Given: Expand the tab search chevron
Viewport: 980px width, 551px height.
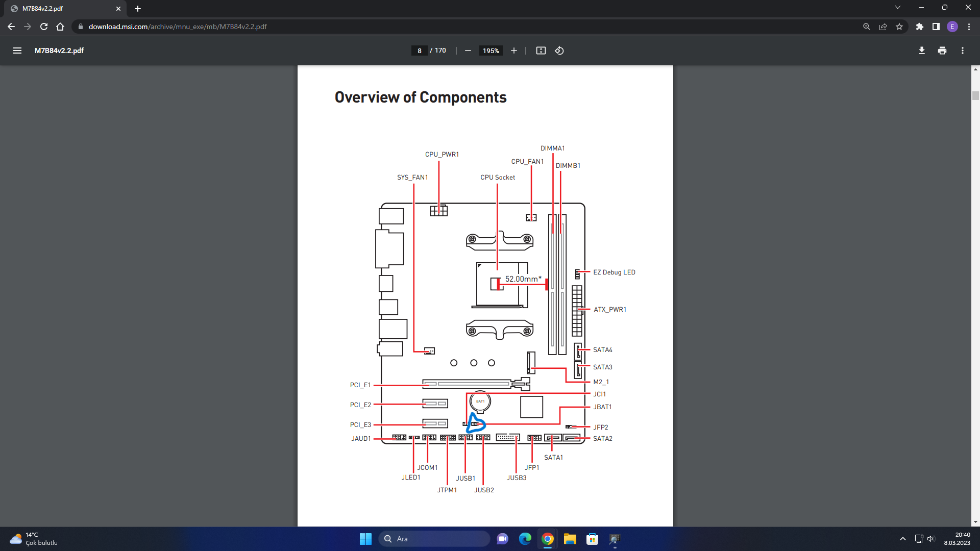Looking at the screenshot, I should [898, 8].
